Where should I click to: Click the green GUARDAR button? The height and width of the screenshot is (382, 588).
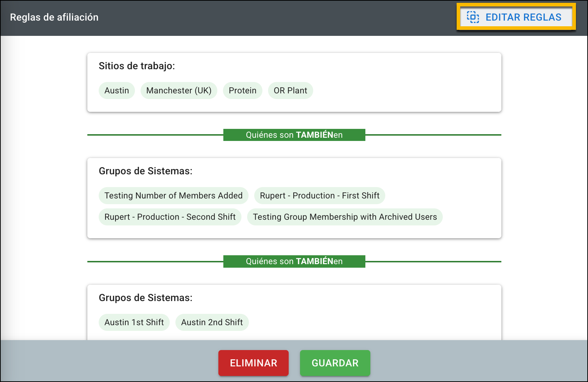pyautogui.click(x=335, y=363)
